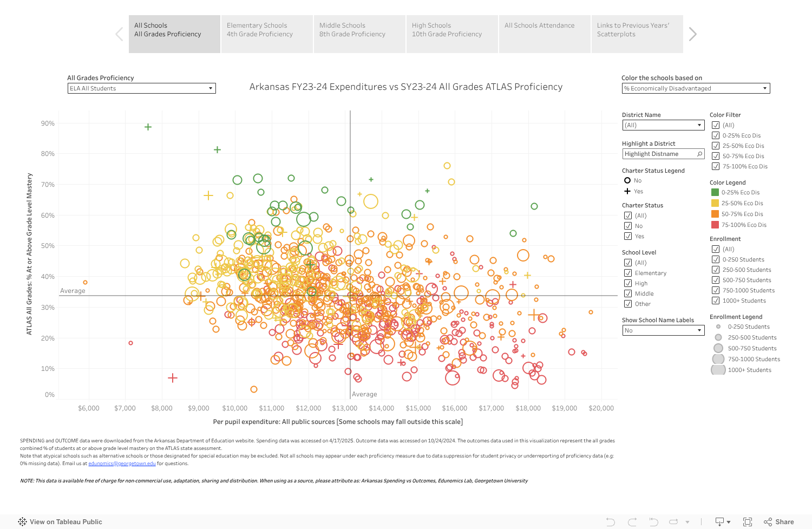Select the 1000+ Students legend circle
812x529 pixels.
(718, 370)
